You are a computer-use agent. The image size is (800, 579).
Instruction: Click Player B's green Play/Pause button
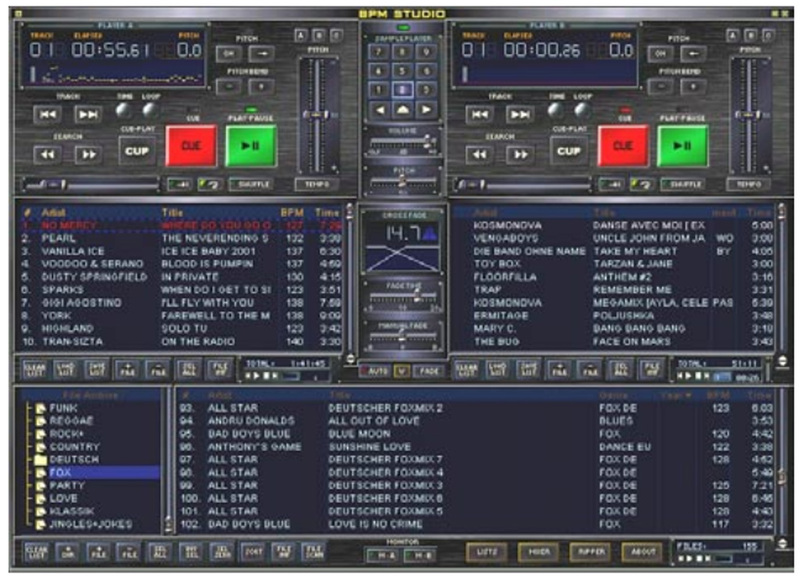pyautogui.click(x=683, y=146)
